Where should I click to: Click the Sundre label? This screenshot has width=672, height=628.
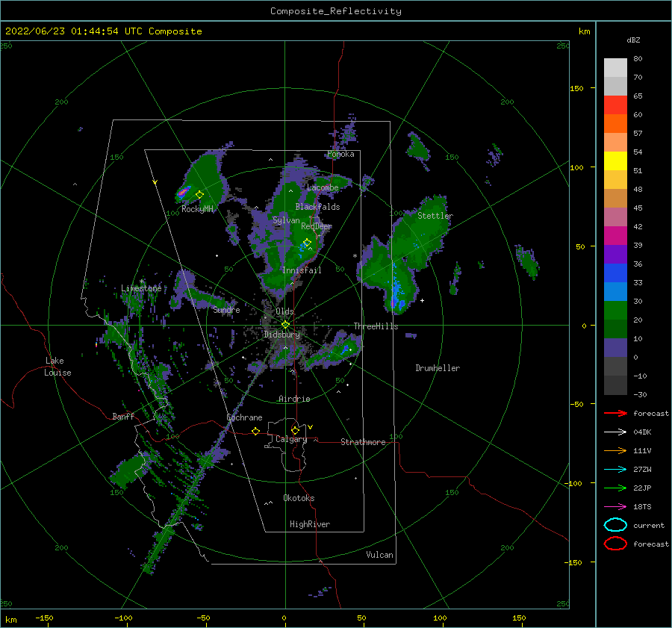click(227, 310)
